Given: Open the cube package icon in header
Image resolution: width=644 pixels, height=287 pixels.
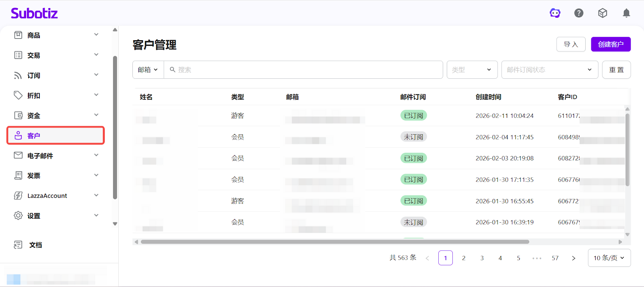Looking at the screenshot, I should (603, 13).
